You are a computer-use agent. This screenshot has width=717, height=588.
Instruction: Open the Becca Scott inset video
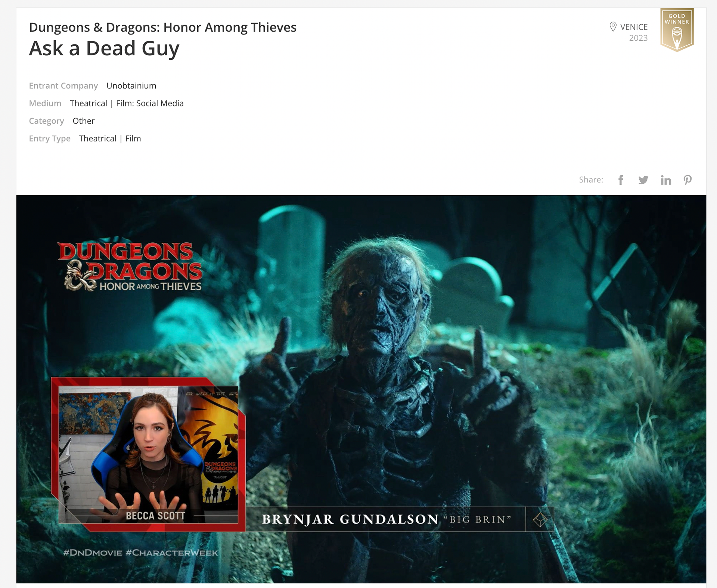coord(148,454)
